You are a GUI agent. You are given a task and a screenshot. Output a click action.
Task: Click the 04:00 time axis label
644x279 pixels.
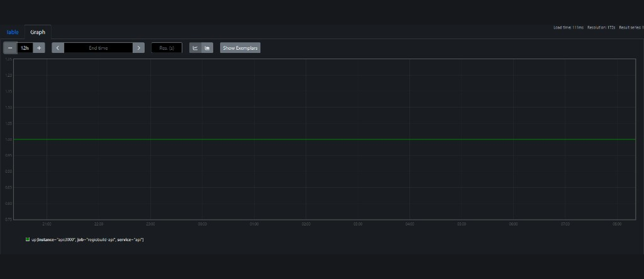point(409,224)
